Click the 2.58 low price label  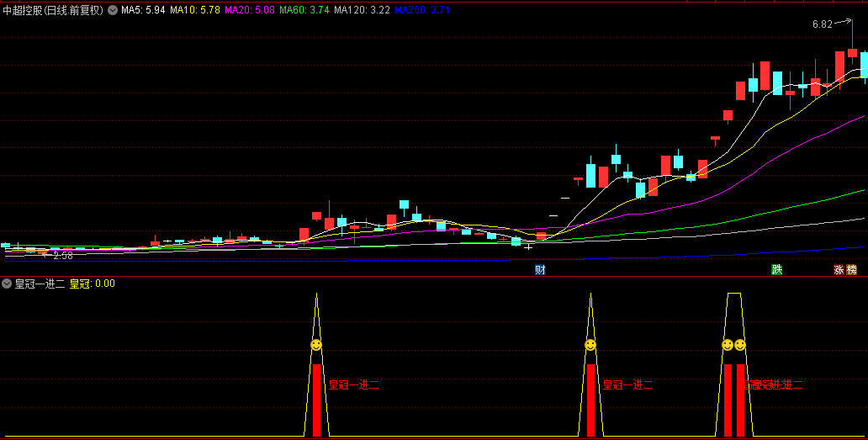63,255
